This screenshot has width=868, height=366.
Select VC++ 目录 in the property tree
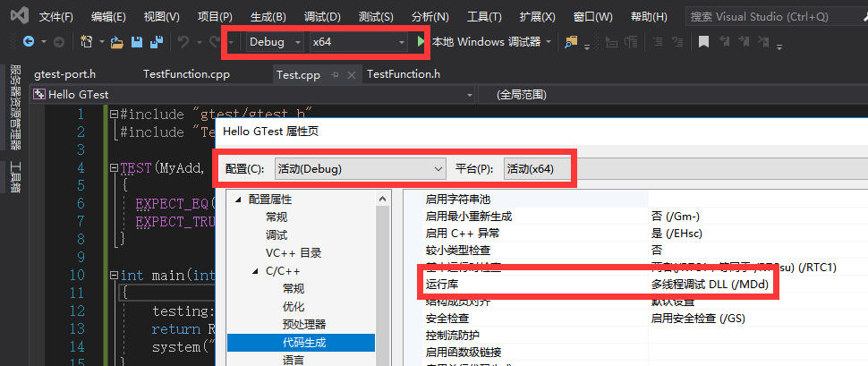(x=294, y=253)
